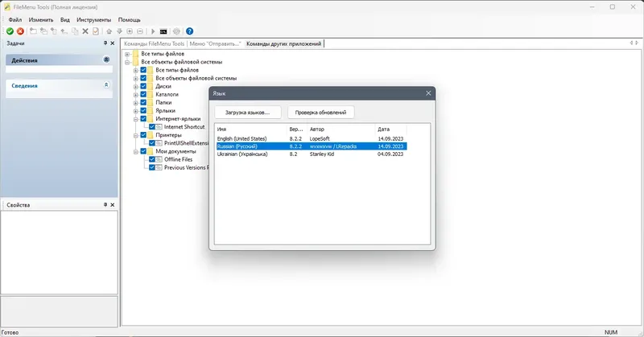The image size is (644, 337).
Task: Expand the Ярлыки tree node
Action: pyautogui.click(x=135, y=111)
